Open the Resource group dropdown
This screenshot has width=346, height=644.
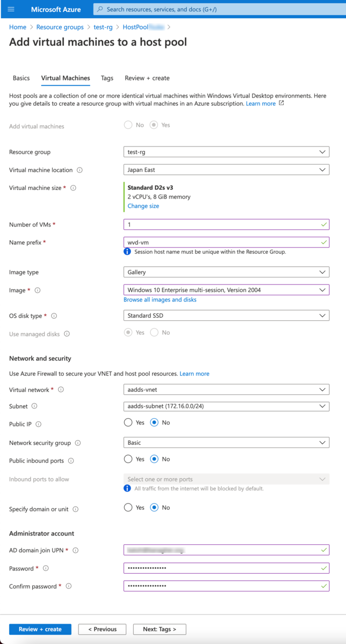226,152
